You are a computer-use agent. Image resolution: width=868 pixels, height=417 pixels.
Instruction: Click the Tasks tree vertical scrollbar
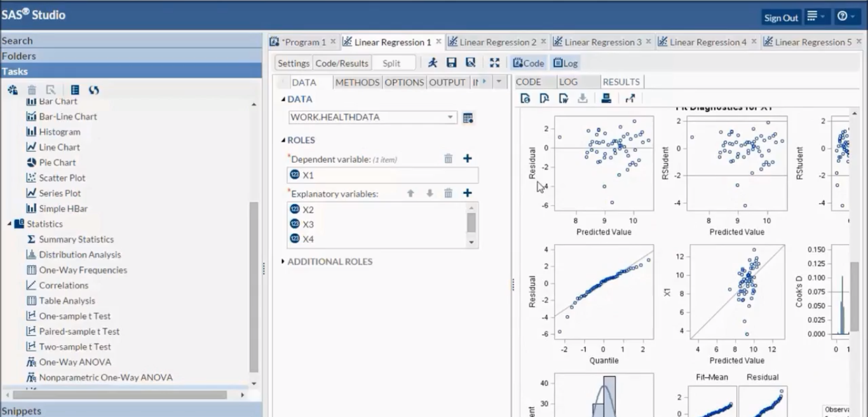tap(254, 287)
